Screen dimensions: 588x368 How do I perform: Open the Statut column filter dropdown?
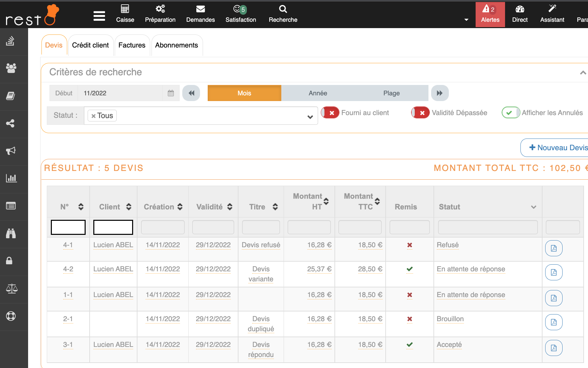click(x=533, y=207)
